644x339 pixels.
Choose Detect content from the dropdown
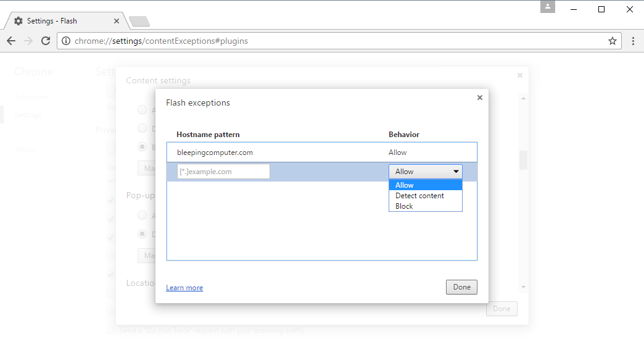426,196
